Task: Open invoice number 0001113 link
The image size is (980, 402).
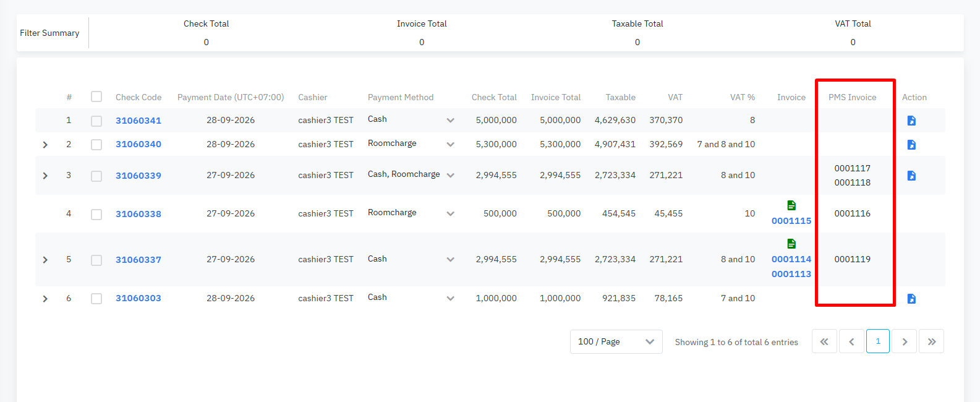Action: [791, 274]
